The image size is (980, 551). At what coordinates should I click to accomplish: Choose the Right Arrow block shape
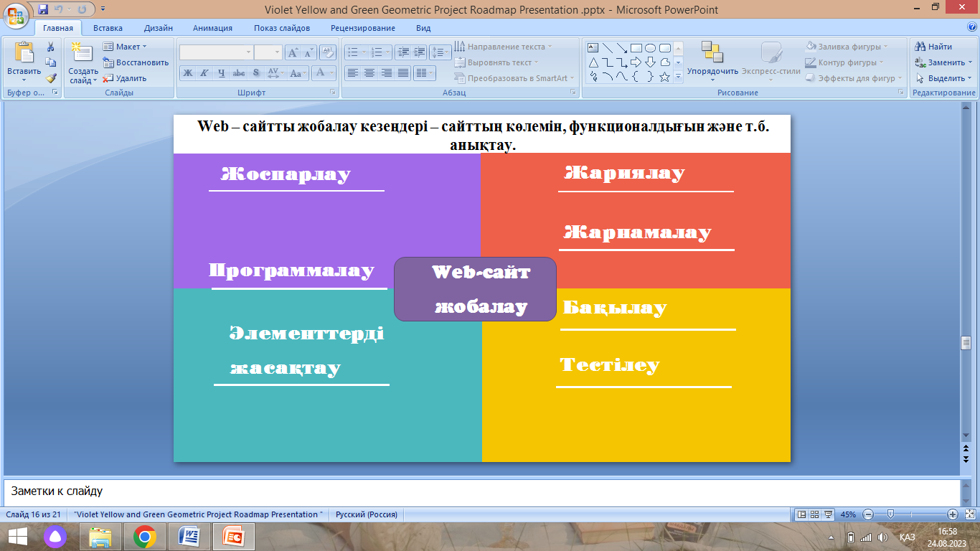[636, 62]
